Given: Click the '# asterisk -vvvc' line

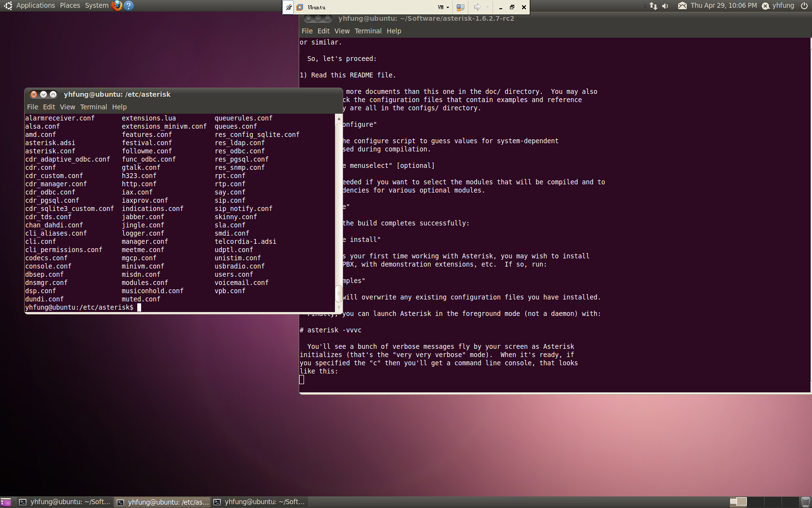Looking at the screenshot, I should [331, 330].
